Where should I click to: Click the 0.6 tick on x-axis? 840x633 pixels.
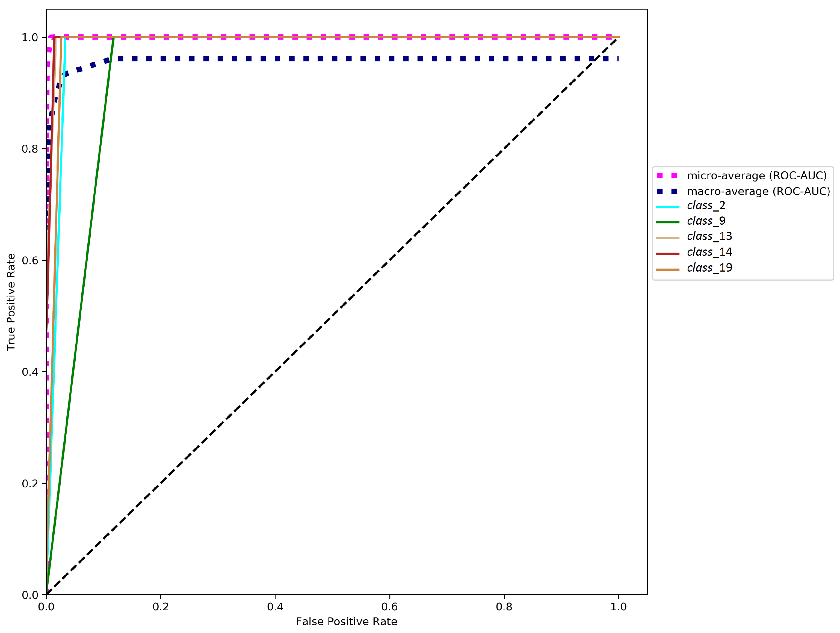(x=390, y=607)
